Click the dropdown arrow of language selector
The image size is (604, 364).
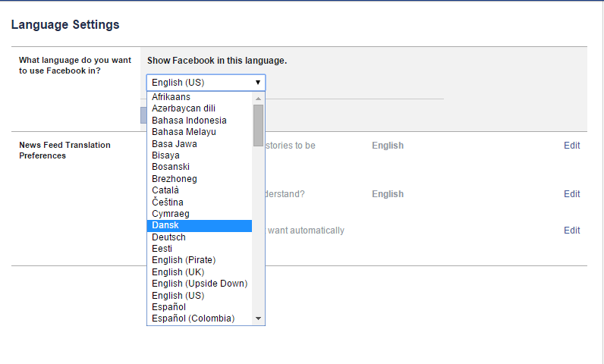[x=258, y=83]
